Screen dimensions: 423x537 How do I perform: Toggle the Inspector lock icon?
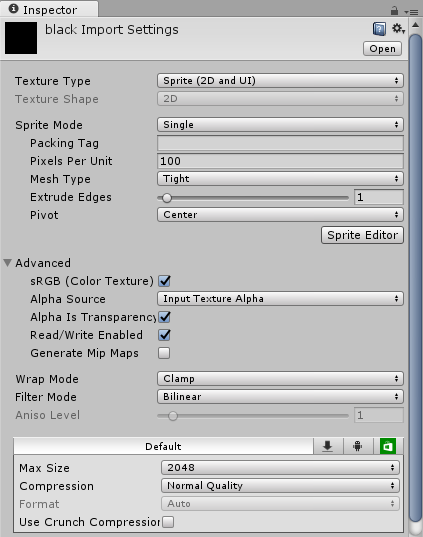[394, 11]
